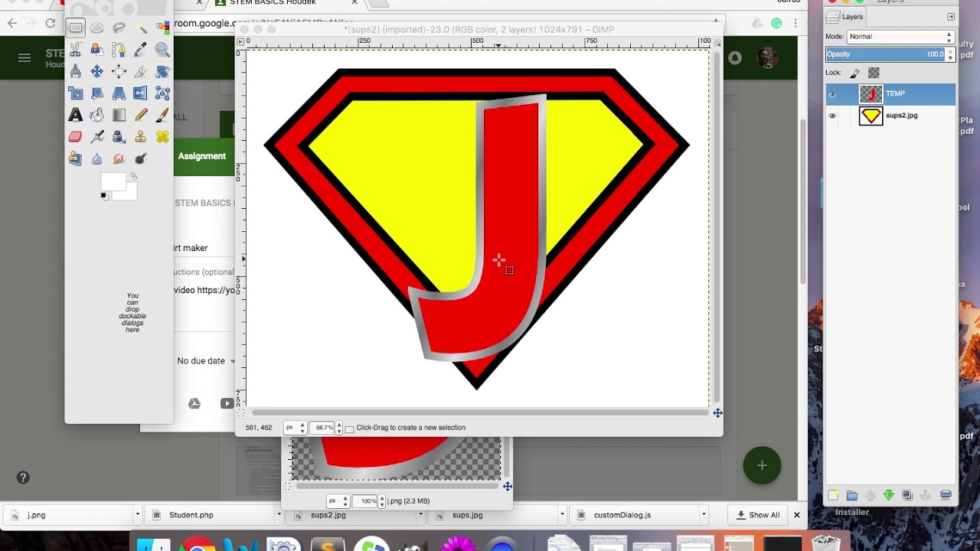This screenshot has width=980, height=551.
Task: Create a new layer group
Action: 852,495
